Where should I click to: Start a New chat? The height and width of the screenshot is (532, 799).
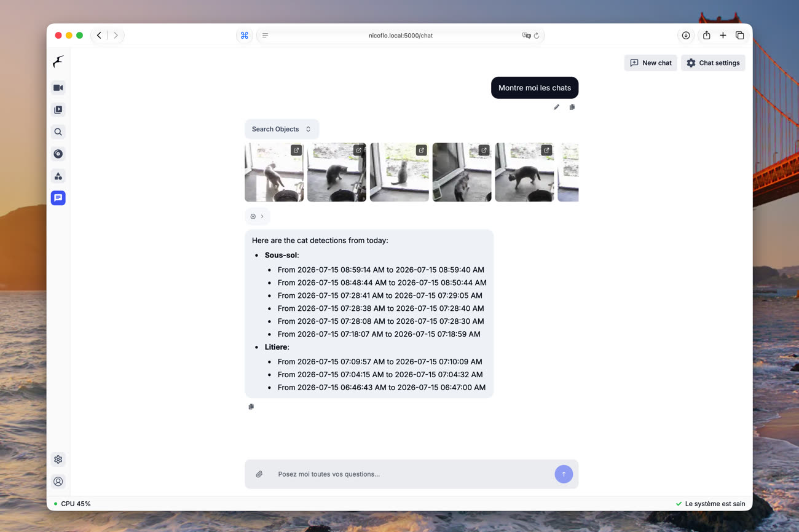click(x=651, y=63)
